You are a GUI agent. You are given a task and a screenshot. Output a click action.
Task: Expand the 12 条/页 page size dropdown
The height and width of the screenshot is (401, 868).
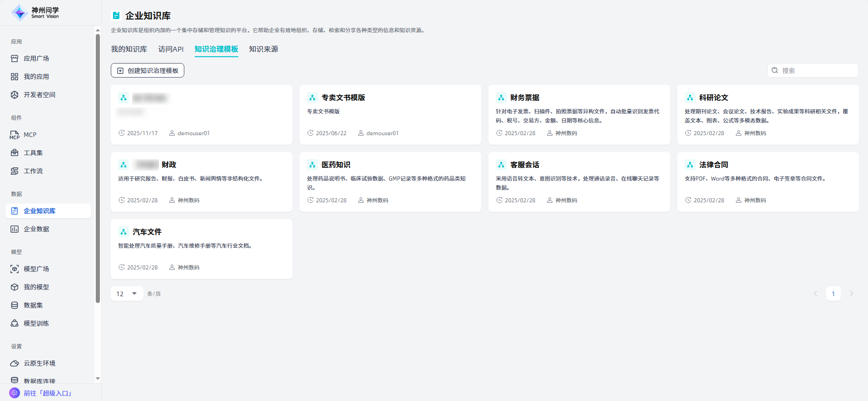[x=127, y=294]
